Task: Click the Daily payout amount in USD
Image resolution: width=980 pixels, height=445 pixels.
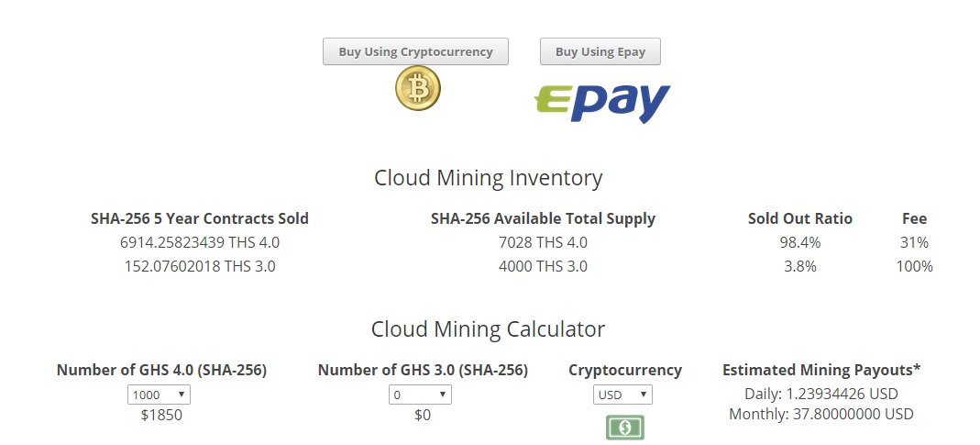Action: tap(821, 394)
